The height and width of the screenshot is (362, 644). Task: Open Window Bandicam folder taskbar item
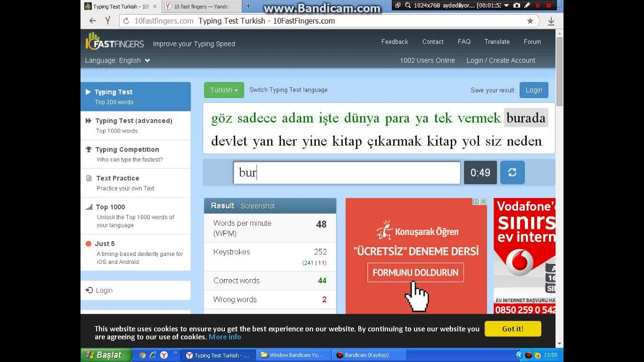[x=293, y=355]
